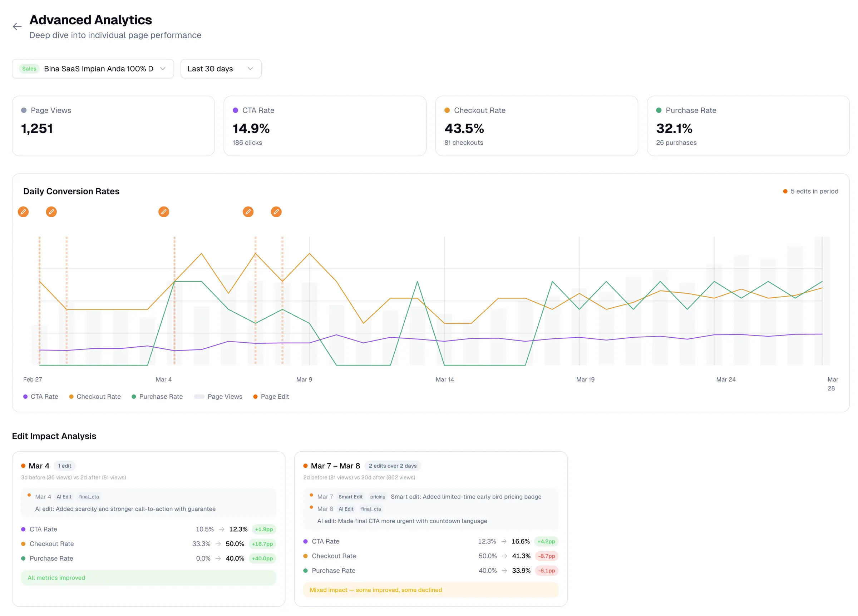Image resolution: width=858 pixels, height=616 pixels.
Task: Expand the chevron on the date range selector
Action: click(250, 69)
